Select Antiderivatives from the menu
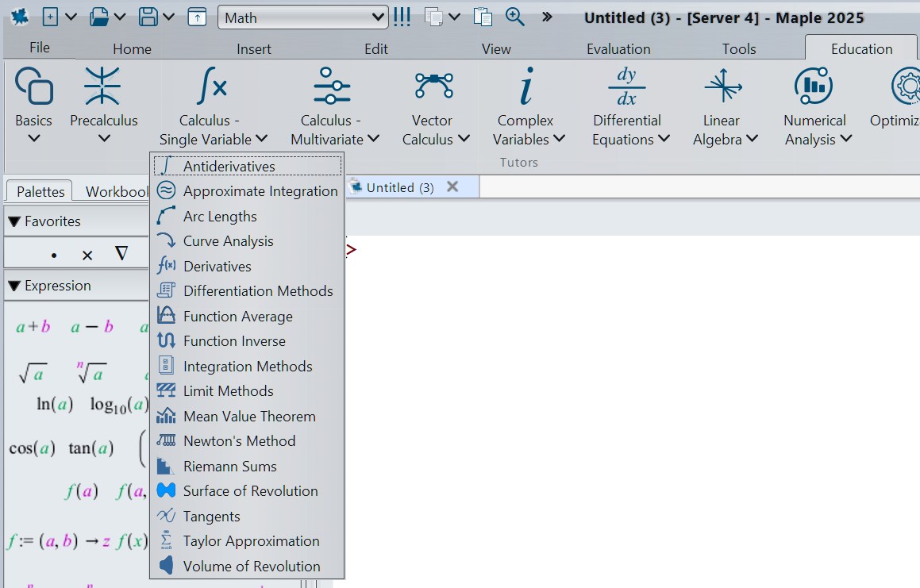920x588 pixels. click(229, 166)
